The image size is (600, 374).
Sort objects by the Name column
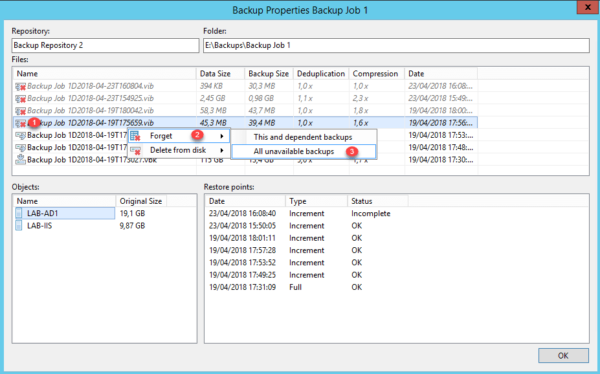[64, 201]
